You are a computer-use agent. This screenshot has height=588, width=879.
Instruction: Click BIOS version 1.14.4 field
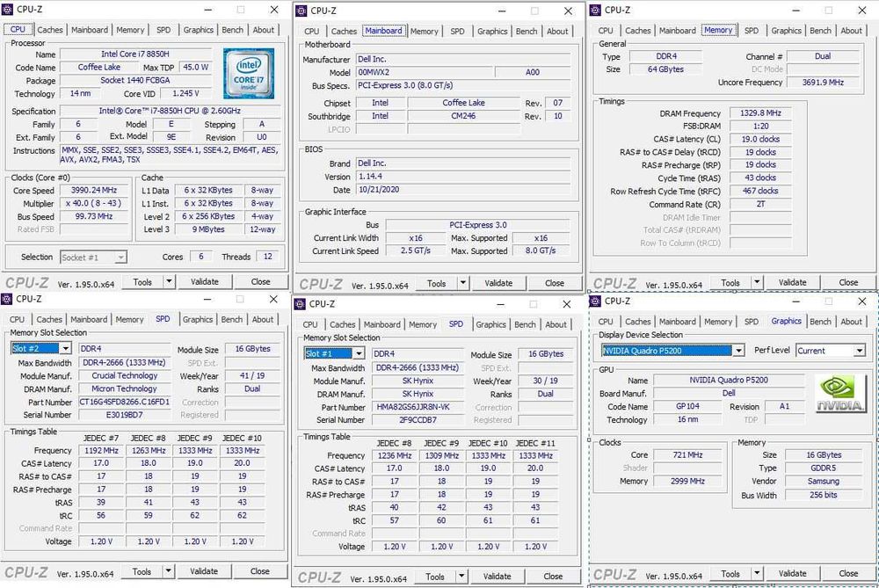pos(463,177)
